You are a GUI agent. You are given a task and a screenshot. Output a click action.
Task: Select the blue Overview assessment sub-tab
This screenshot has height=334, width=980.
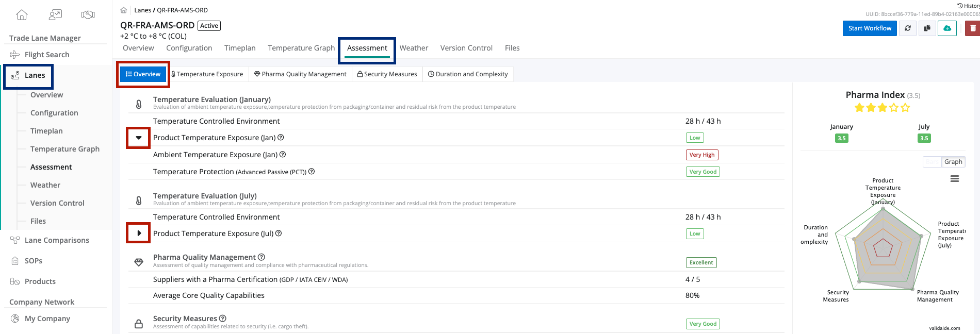pos(143,74)
